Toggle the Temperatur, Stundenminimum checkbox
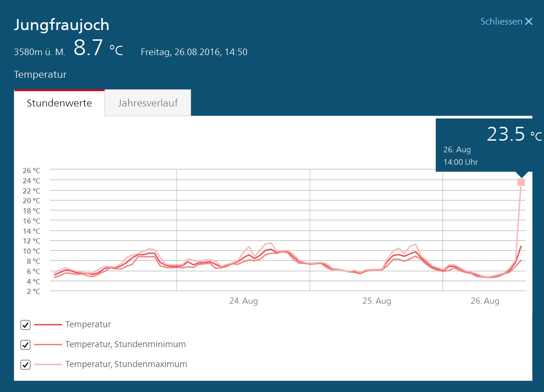Viewport: 544px width, 392px height. [25, 345]
